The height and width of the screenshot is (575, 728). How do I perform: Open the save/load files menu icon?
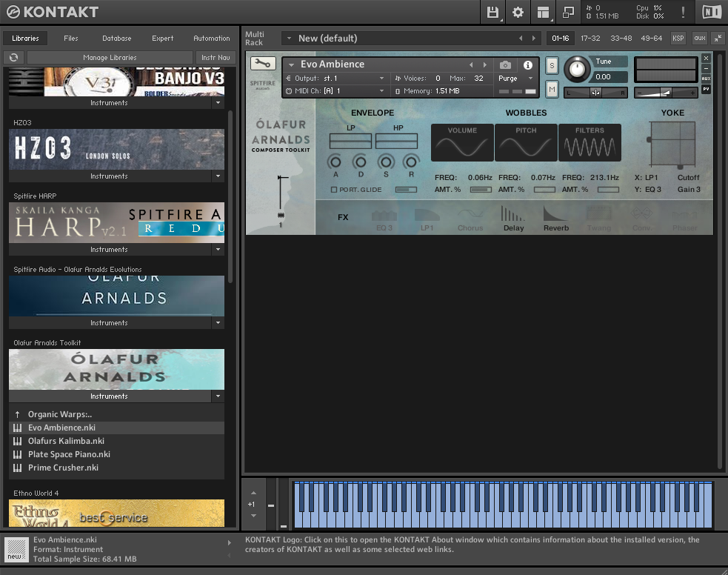pos(492,12)
